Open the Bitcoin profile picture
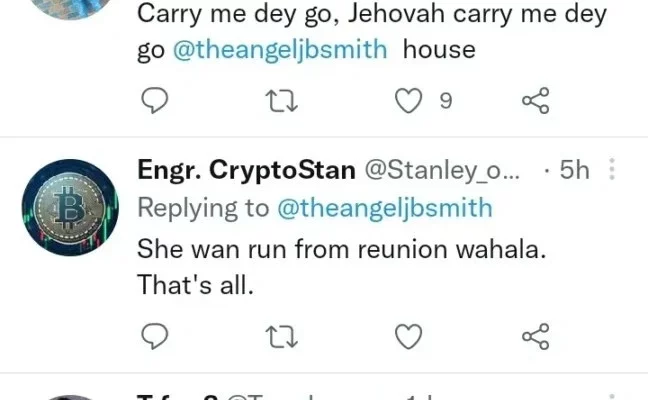Screen dimensions: 648x400 (70, 208)
